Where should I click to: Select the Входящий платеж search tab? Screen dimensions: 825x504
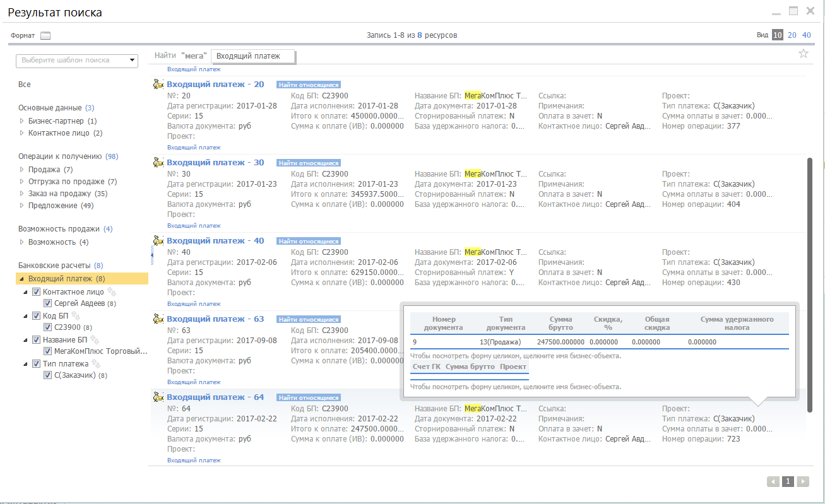[x=253, y=56]
